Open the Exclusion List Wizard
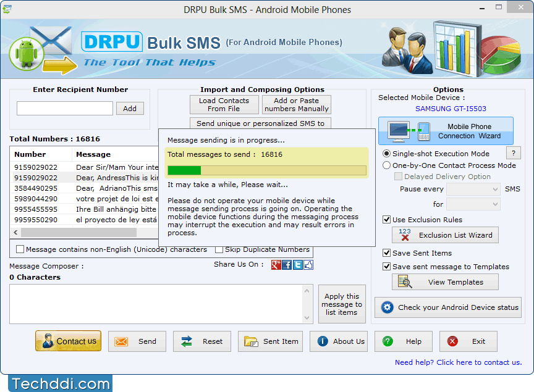534x392 pixels. pos(445,235)
